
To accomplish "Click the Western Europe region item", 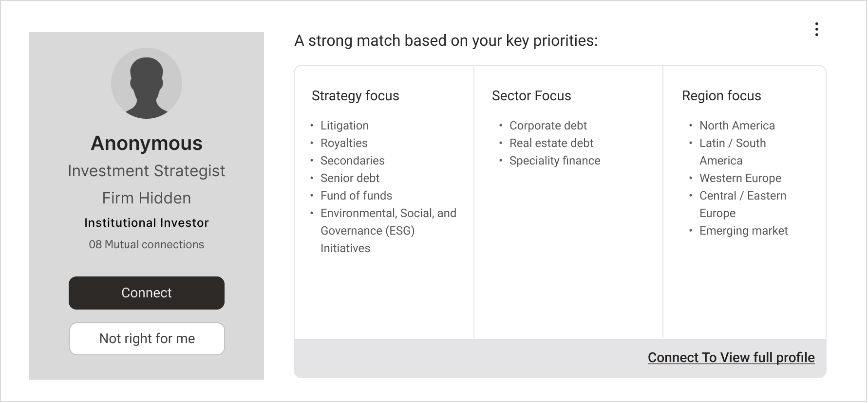I will click(x=740, y=178).
